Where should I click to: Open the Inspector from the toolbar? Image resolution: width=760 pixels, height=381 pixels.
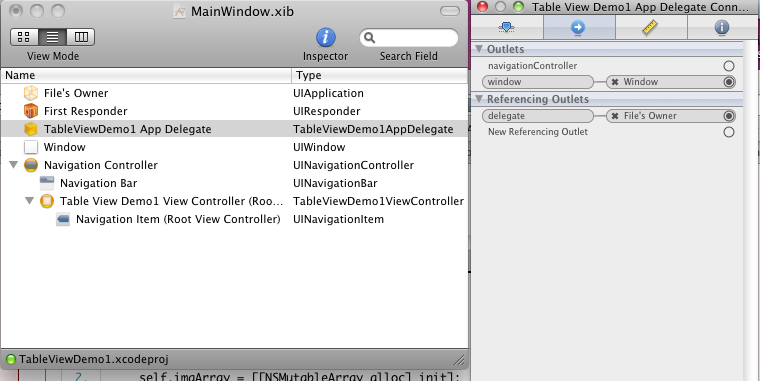click(326, 37)
